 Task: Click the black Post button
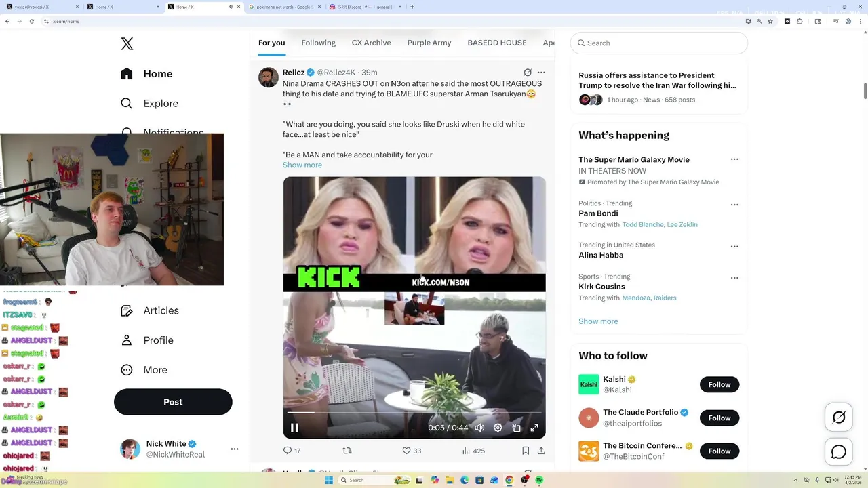click(x=173, y=402)
